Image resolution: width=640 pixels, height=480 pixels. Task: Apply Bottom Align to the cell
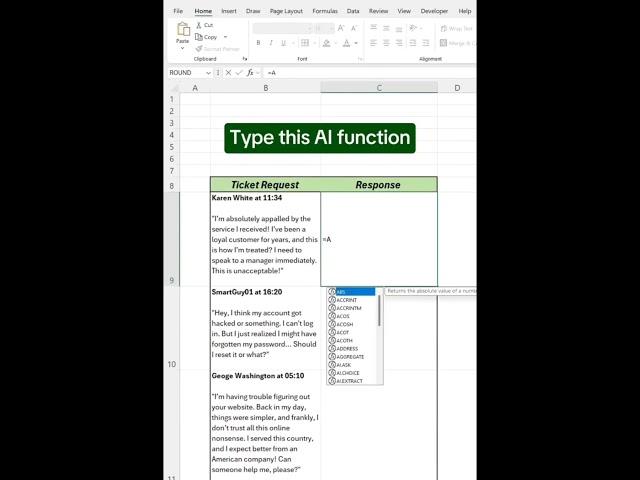pyautogui.click(x=399, y=28)
